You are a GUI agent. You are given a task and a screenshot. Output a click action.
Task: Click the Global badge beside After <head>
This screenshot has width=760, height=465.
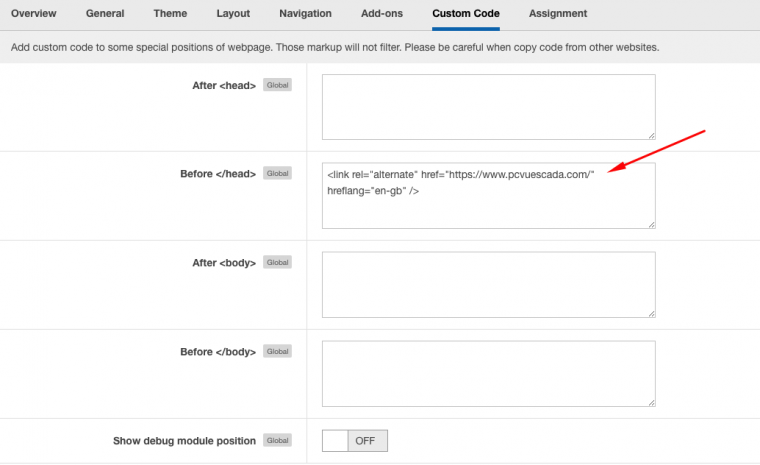click(277, 85)
